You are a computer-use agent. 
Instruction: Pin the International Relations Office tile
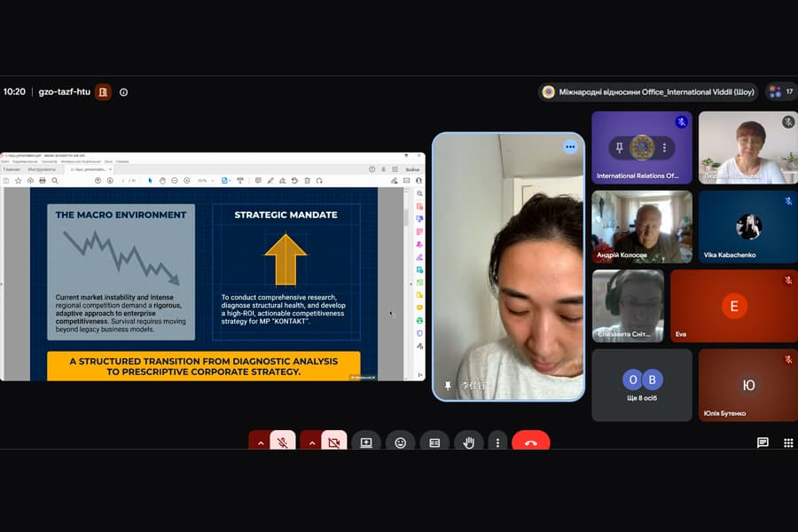pyautogui.click(x=620, y=148)
